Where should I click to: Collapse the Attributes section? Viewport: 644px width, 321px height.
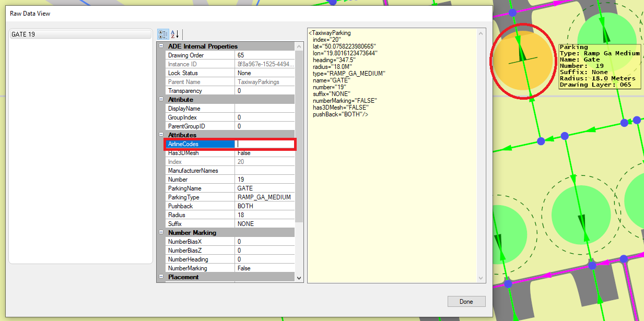coord(161,135)
